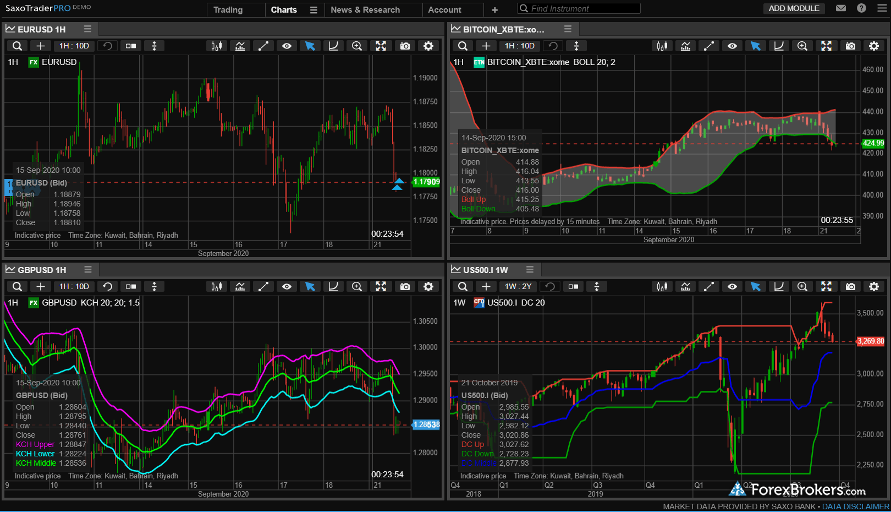This screenshot has width=891, height=512.
Task: Toggle cursor pointer tool in GBPUSD chart
Action: pyautogui.click(x=310, y=286)
